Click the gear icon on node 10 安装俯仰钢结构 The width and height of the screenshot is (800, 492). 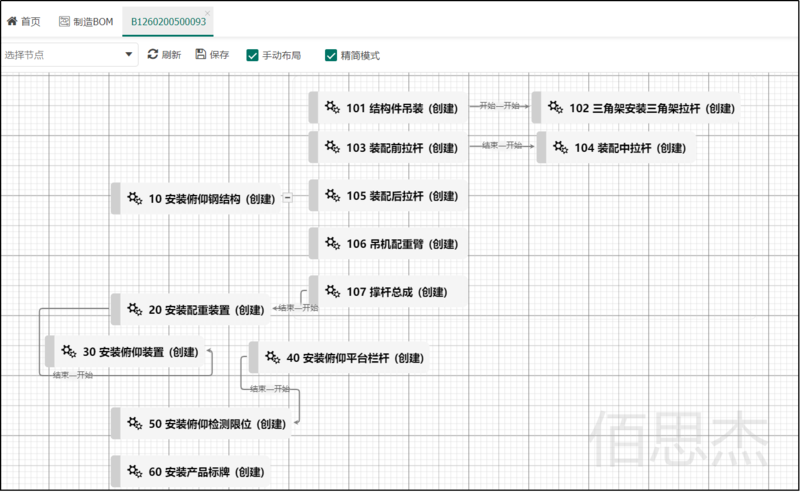[x=135, y=198]
